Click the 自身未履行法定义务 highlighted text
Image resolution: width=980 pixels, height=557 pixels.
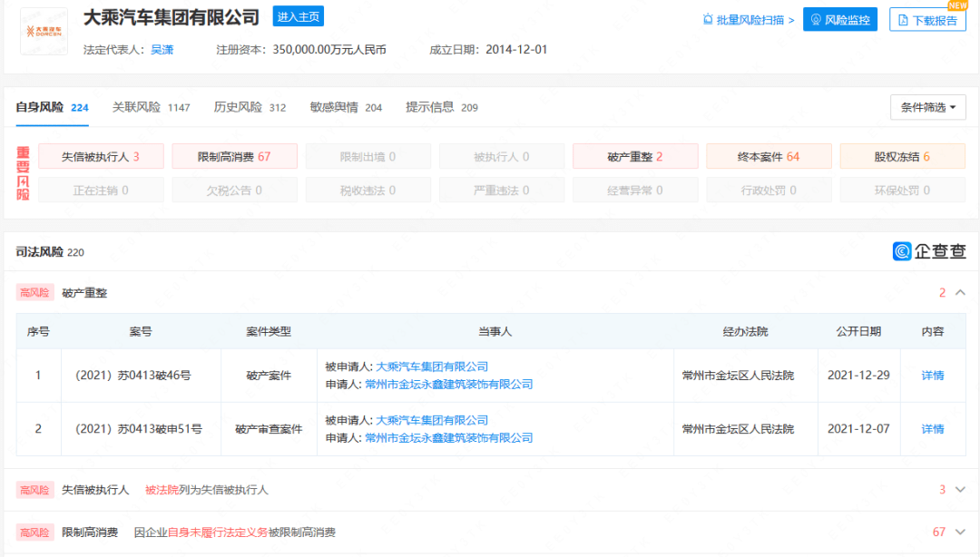pyautogui.click(x=218, y=532)
